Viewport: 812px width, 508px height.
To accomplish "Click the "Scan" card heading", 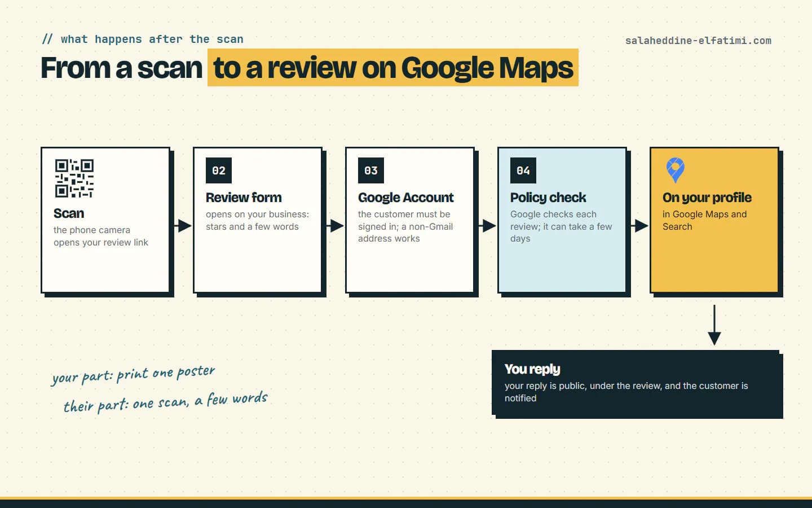I will [69, 213].
